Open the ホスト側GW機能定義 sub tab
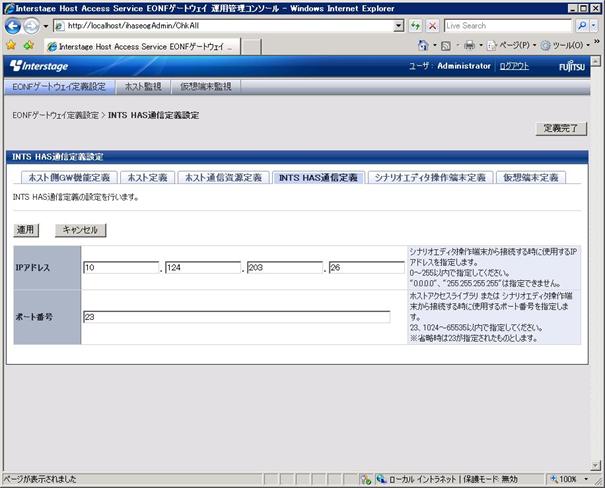The height and width of the screenshot is (488, 605). tap(69, 177)
